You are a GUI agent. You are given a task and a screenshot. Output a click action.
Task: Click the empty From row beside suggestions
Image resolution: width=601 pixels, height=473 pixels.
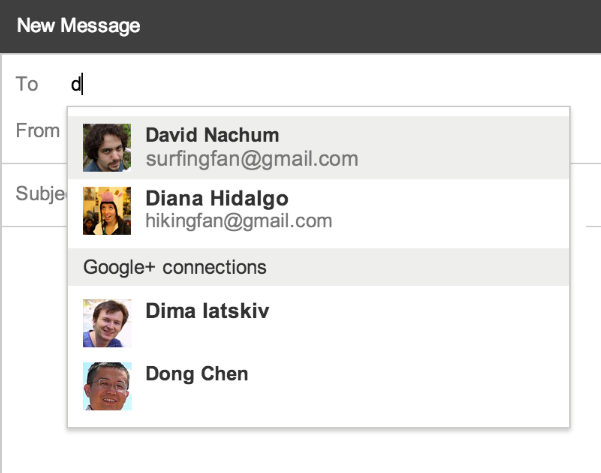tap(585, 131)
